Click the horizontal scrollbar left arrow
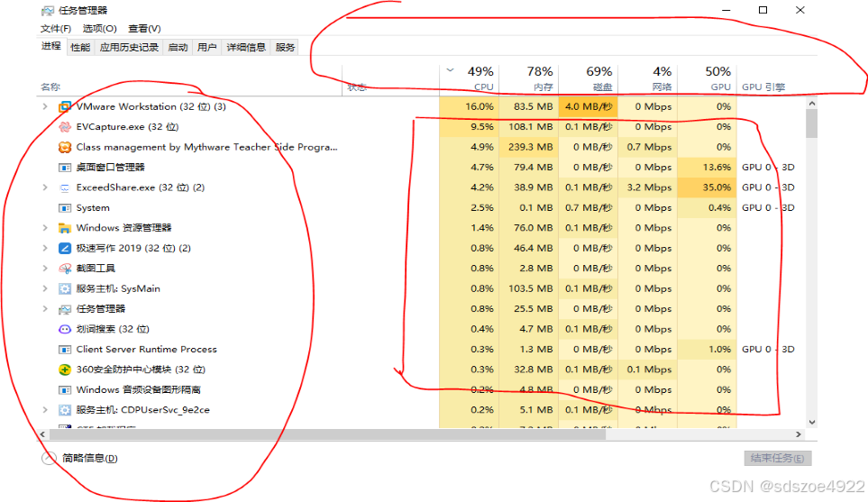Screen dimensions: 868x502 click(42, 434)
